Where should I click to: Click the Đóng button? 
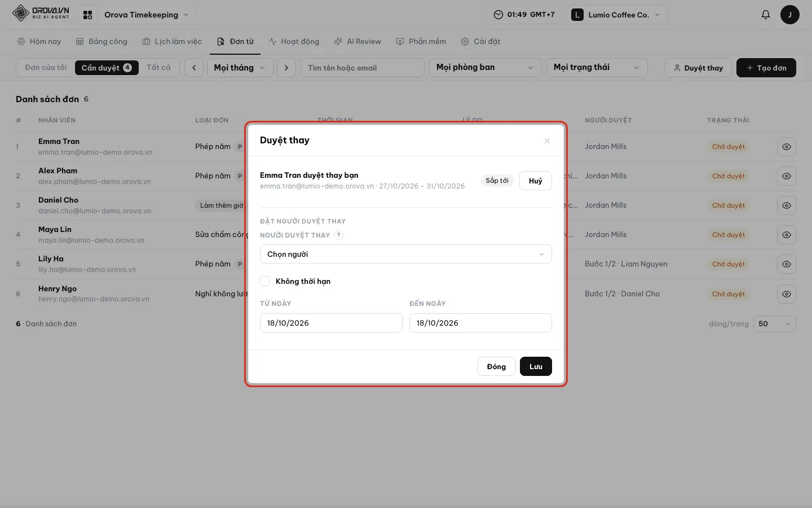[x=496, y=366]
